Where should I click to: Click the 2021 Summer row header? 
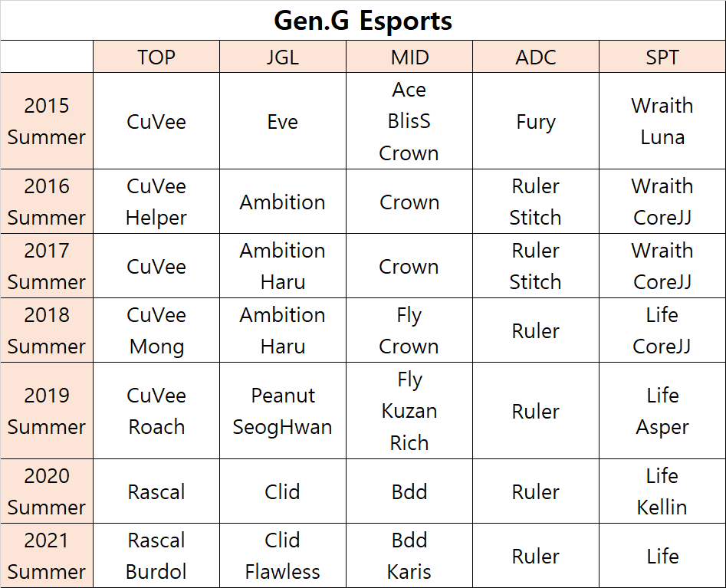click(47, 556)
